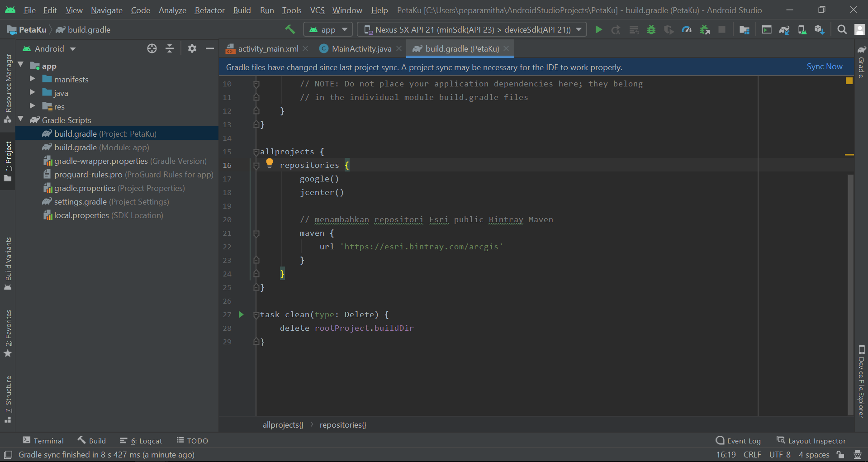Screen dimensions: 868x462
Task: Click the Stop button in toolbar
Action: point(722,30)
